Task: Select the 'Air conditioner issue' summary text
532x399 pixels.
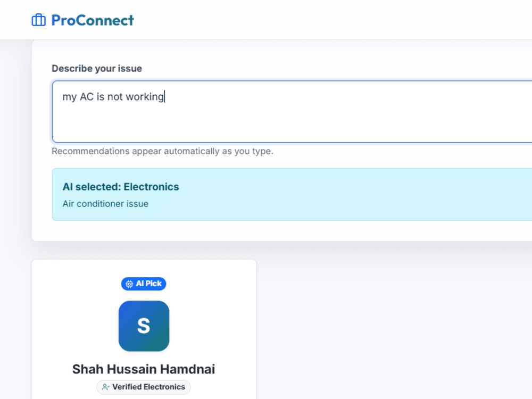Action: [x=105, y=204]
